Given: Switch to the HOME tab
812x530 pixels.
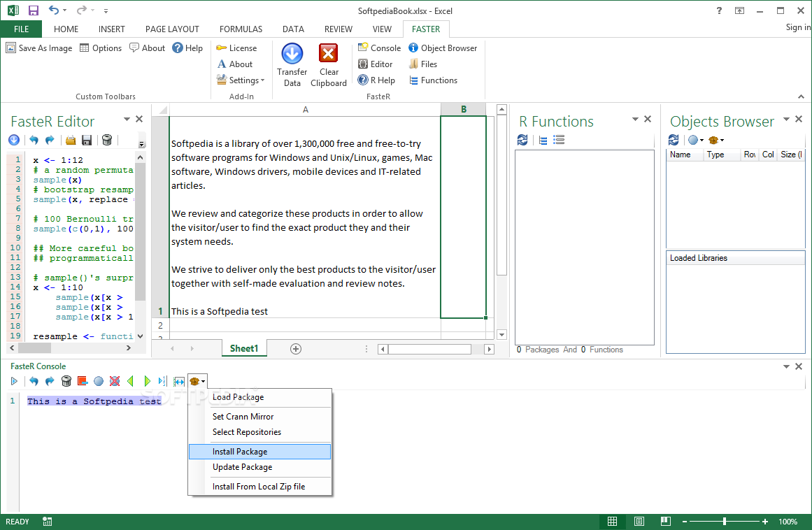Looking at the screenshot, I should [66, 29].
